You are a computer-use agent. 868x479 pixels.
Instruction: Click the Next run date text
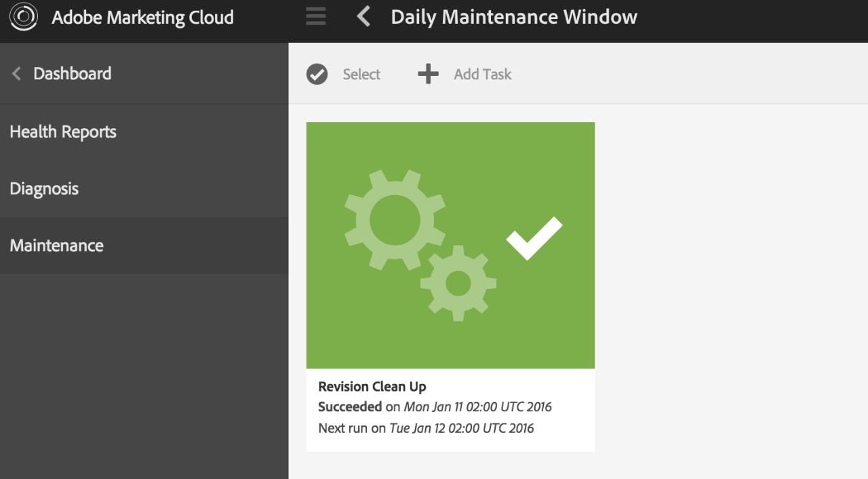(x=461, y=428)
